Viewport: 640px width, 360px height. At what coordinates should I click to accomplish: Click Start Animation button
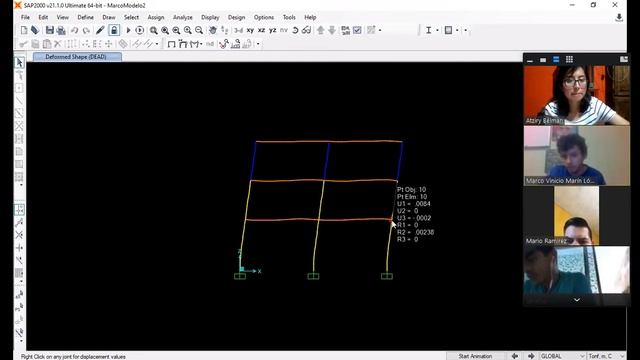point(475,356)
